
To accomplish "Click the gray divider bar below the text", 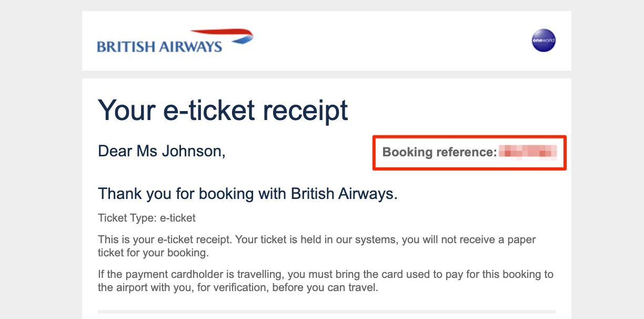I will pos(326,312).
